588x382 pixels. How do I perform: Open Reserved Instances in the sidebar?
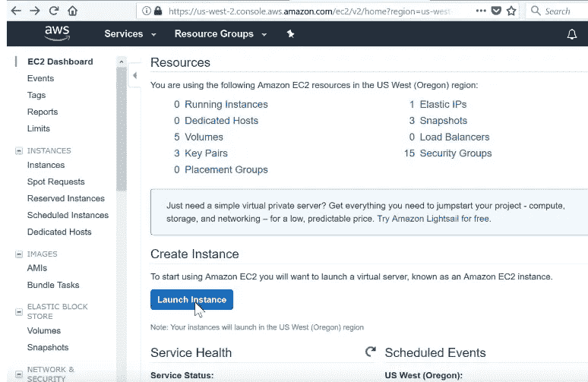pyautogui.click(x=65, y=198)
